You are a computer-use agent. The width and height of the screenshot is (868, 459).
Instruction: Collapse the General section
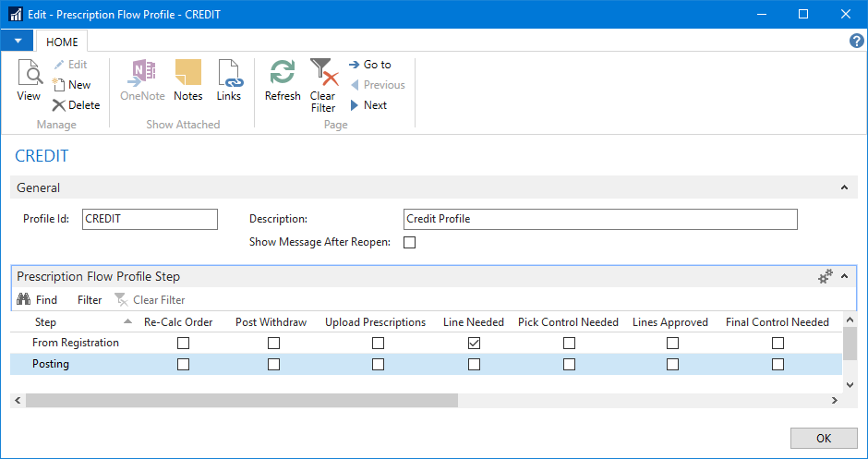click(x=843, y=187)
